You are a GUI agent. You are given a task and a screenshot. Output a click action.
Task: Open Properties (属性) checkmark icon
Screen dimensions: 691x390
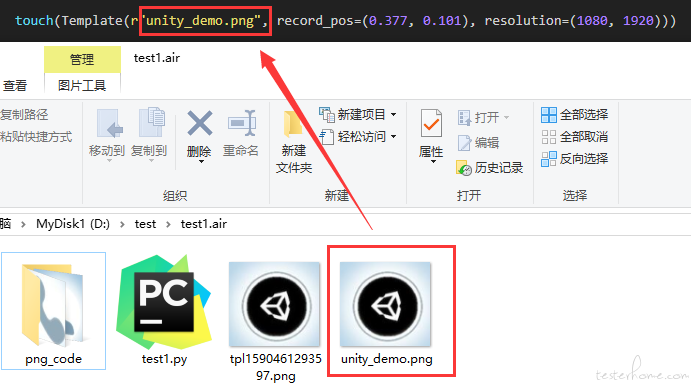click(x=431, y=123)
